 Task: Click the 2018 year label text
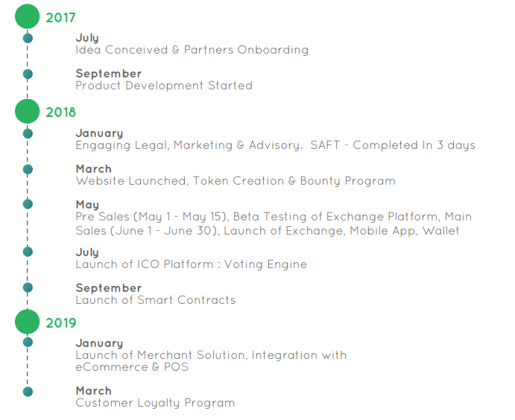coord(61,112)
